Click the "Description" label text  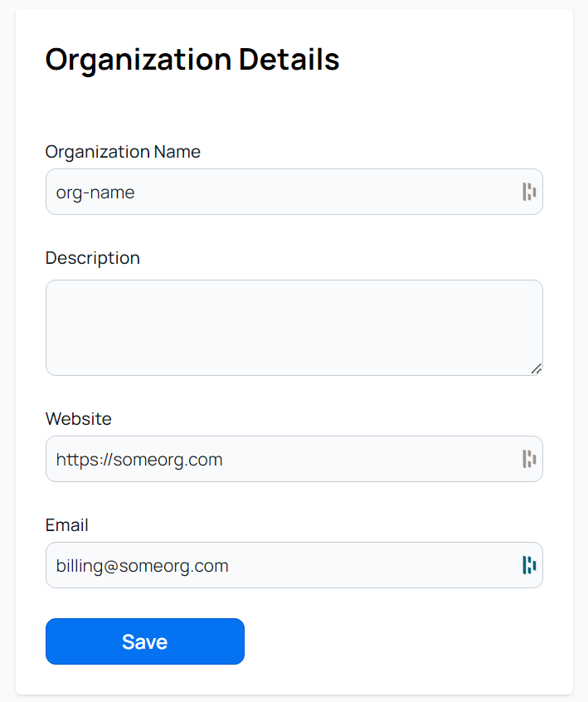93,258
